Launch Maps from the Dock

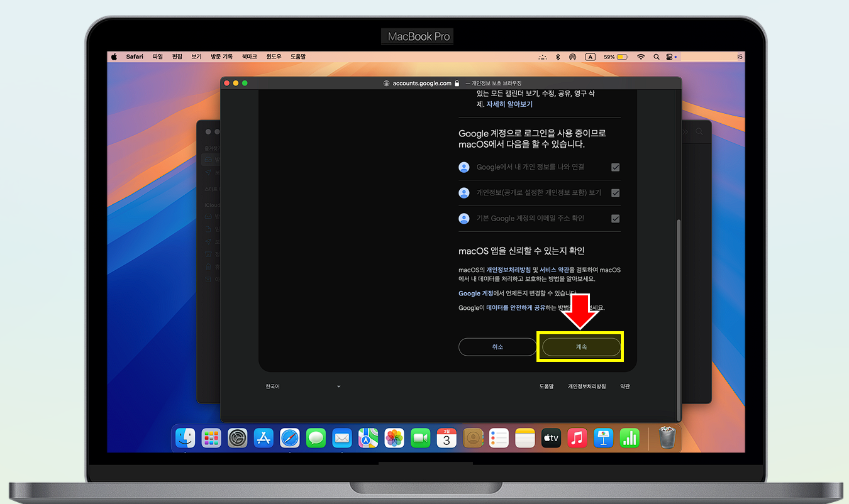pyautogui.click(x=369, y=437)
